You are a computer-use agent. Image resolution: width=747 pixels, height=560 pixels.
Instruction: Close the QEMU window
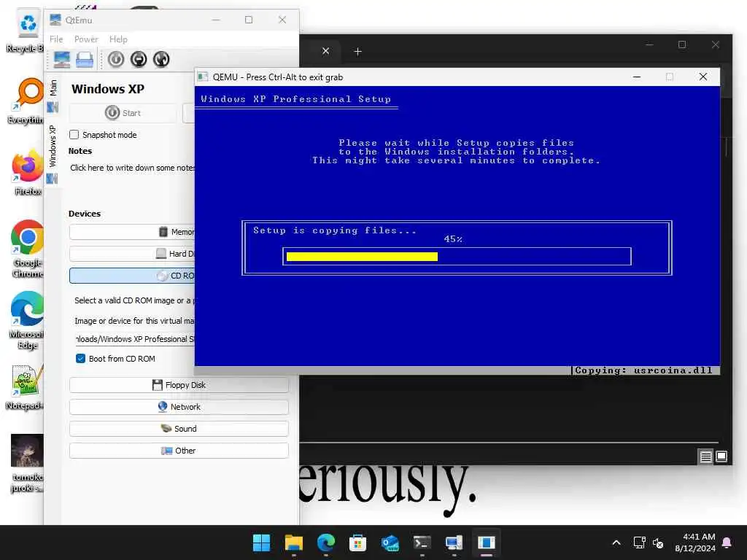[x=703, y=77]
